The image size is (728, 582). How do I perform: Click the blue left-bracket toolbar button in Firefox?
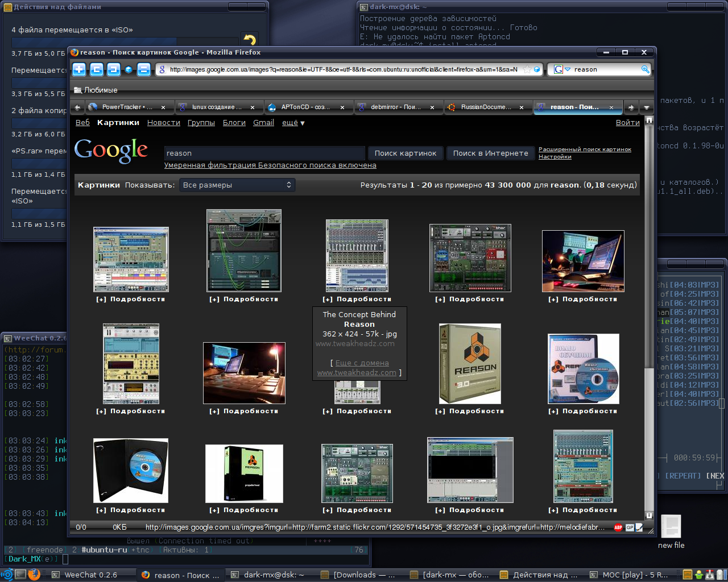pyautogui.click(x=97, y=69)
